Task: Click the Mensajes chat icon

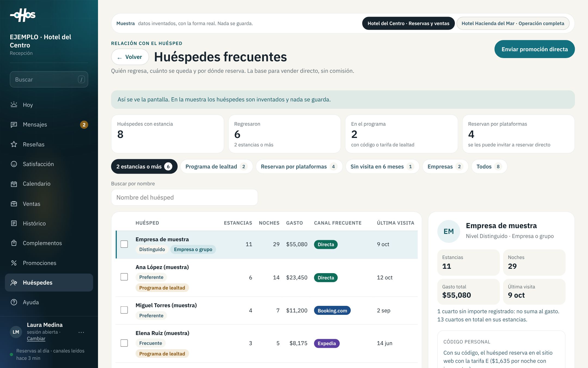Action: pos(14,125)
